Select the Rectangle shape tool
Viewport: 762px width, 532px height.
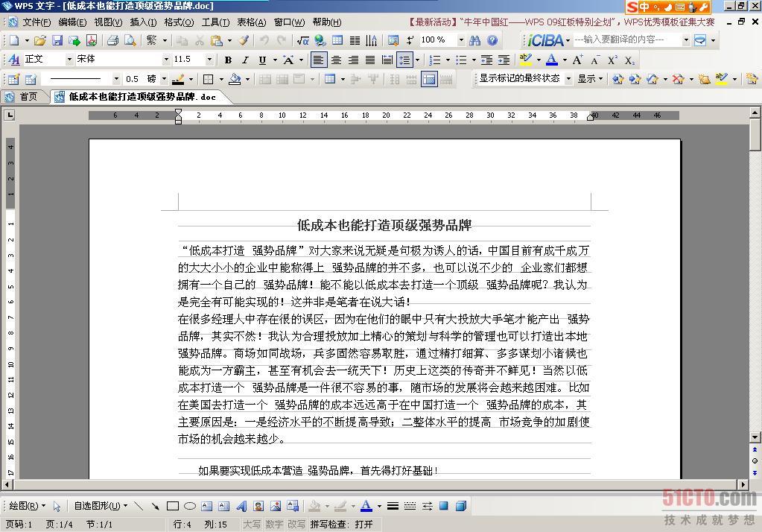click(x=173, y=506)
